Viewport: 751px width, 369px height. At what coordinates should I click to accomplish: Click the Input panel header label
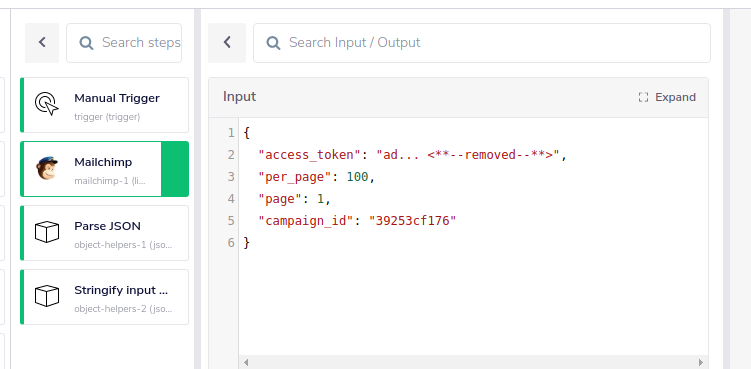coord(239,97)
